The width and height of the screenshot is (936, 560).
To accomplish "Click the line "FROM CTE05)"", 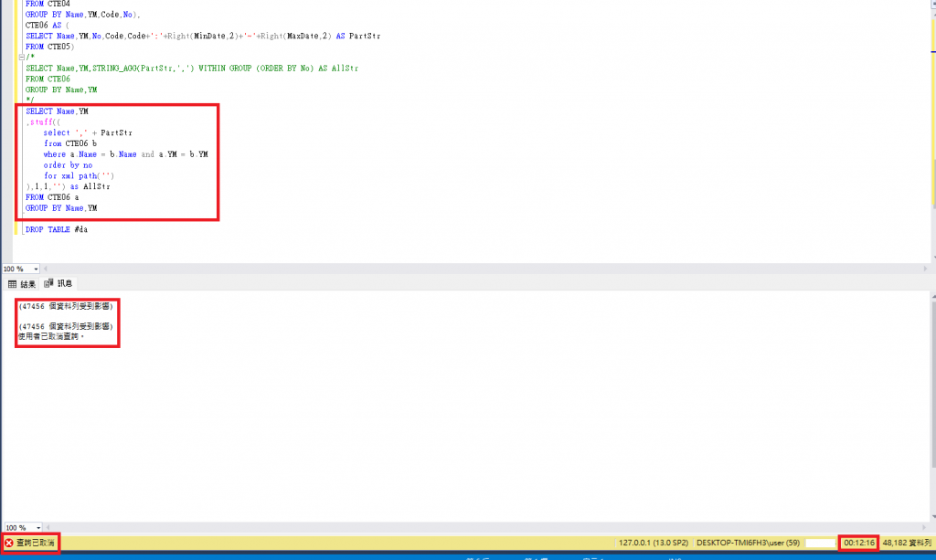I will point(49,47).
